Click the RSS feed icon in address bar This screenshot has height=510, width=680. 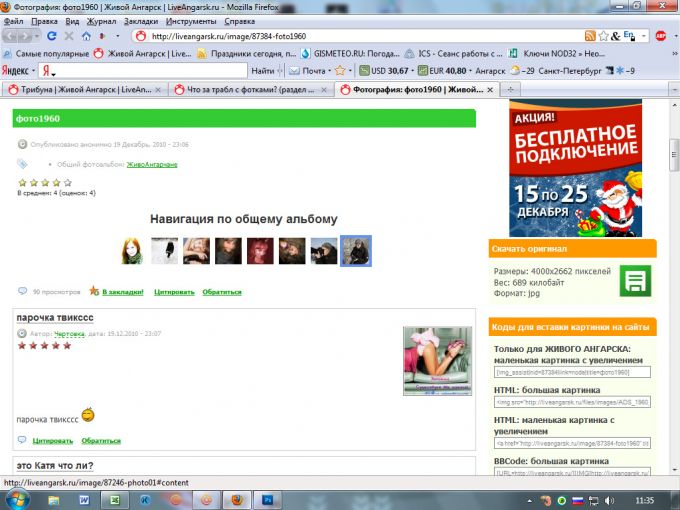pyautogui.click(x=591, y=36)
